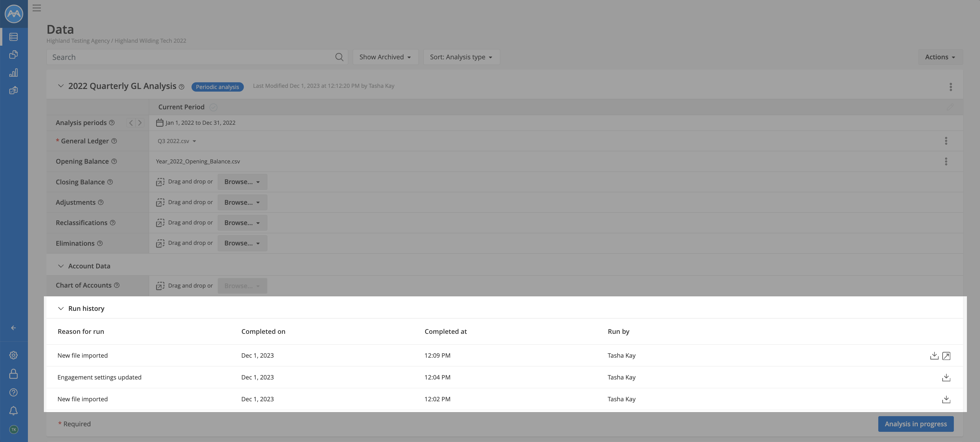This screenshot has height=442, width=980.
Task: Click help icon beside Analysis periods
Action: (x=112, y=123)
